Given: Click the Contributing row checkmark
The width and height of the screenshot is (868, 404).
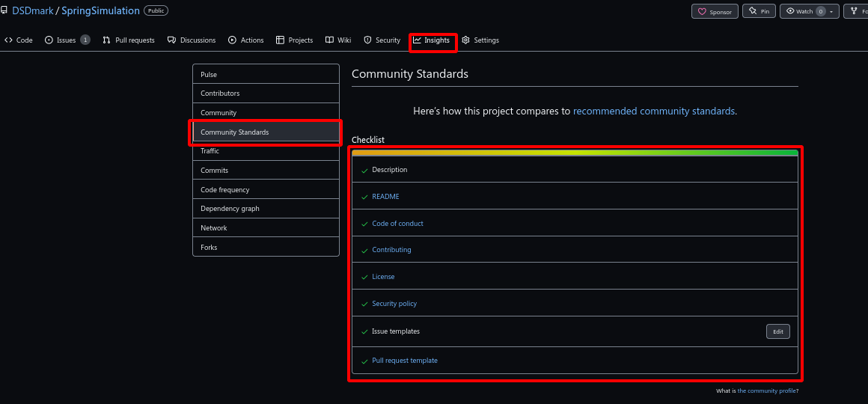Looking at the screenshot, I should [364, 251].
